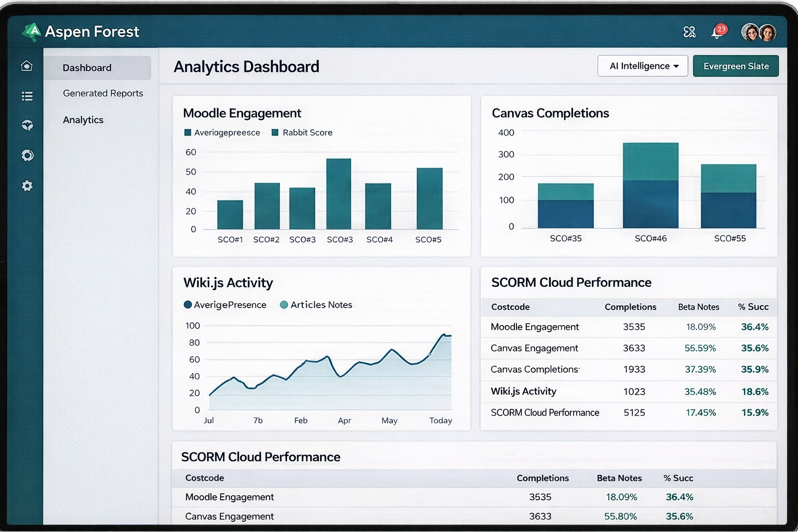The height and width of the screenshot is (532, 798).
Task: Sort by Completions column in right table
Action: click(x=630, y=307)
